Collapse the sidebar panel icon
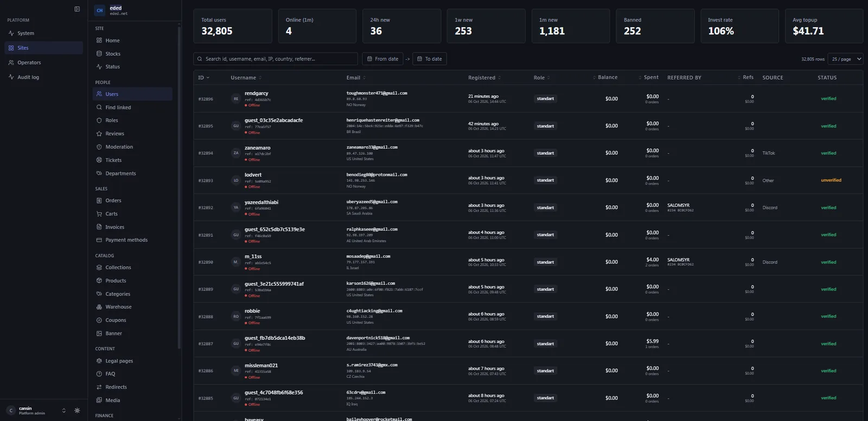This screenshot has height=421, width=868. point(77,9)
